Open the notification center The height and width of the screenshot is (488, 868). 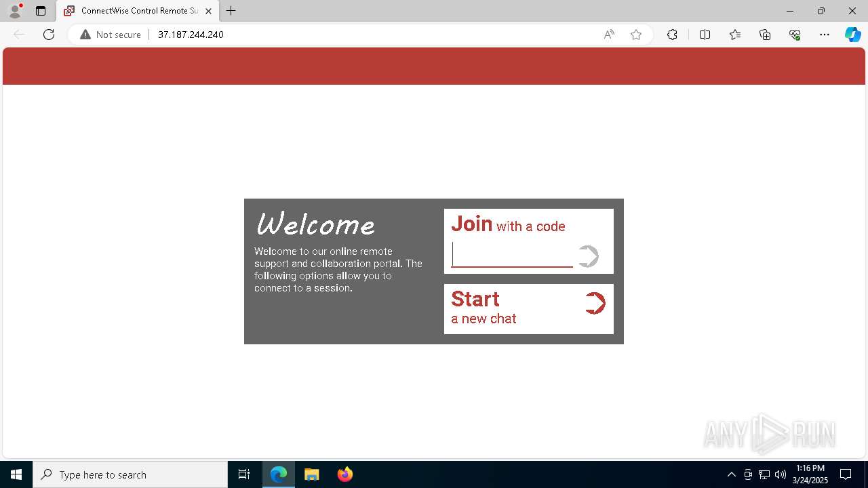tap(846, 474)
